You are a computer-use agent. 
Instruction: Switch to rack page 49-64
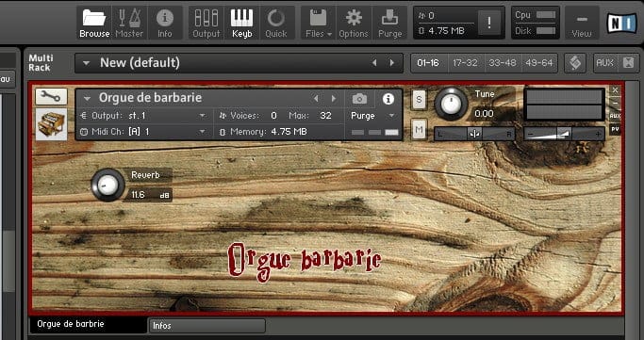tap(539, 63)
